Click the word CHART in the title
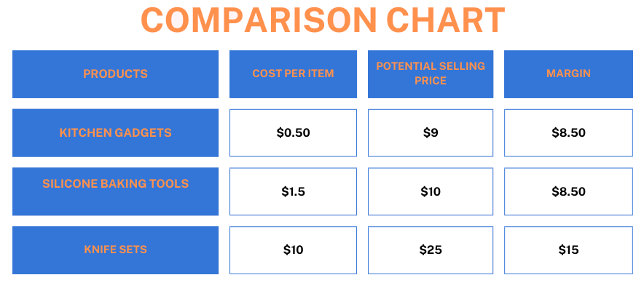Image resolution: width=644 pixels, height=283 pixels. coord(446,20)
